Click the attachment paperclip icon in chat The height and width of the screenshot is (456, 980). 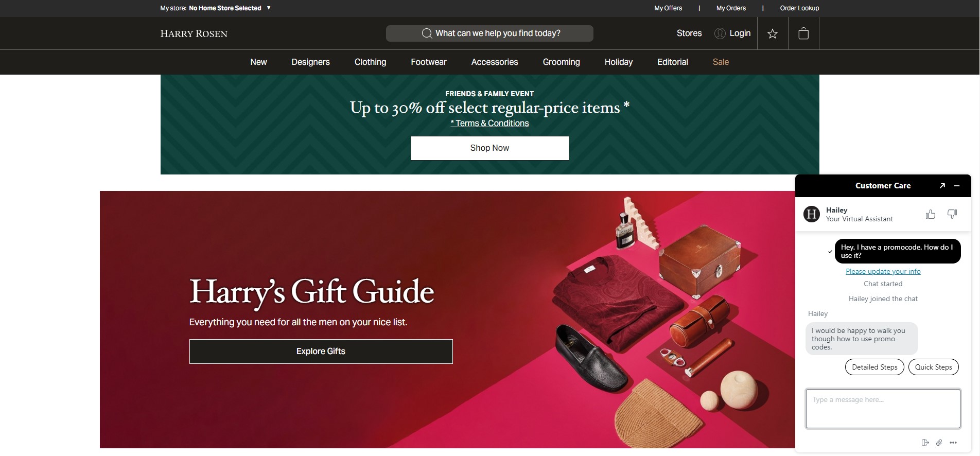(x=939, y=443)
